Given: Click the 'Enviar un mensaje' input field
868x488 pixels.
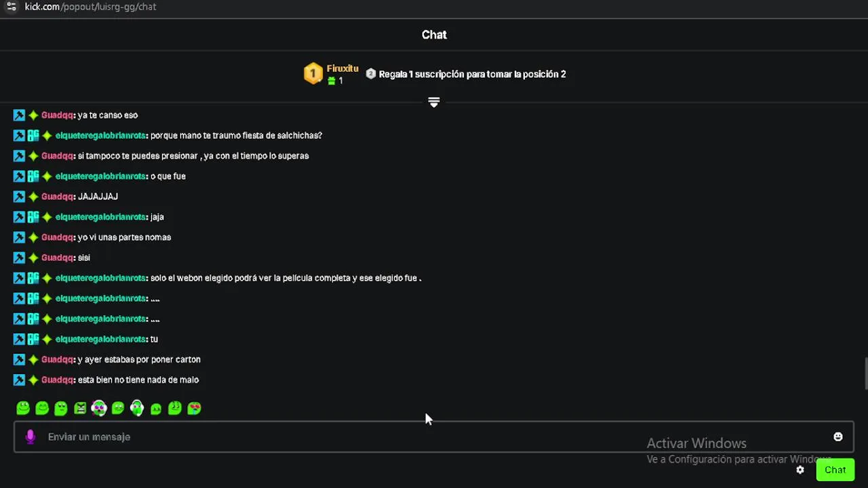Looking at the screenshot, I should click(x=434, y=436).
